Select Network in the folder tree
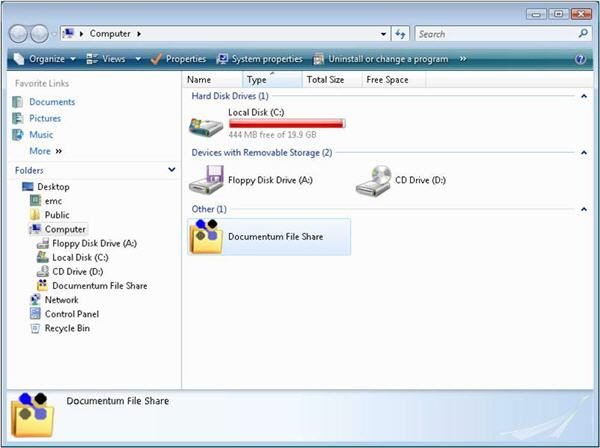The height and width of the screenshot is (448, 600). pos(61,300)
